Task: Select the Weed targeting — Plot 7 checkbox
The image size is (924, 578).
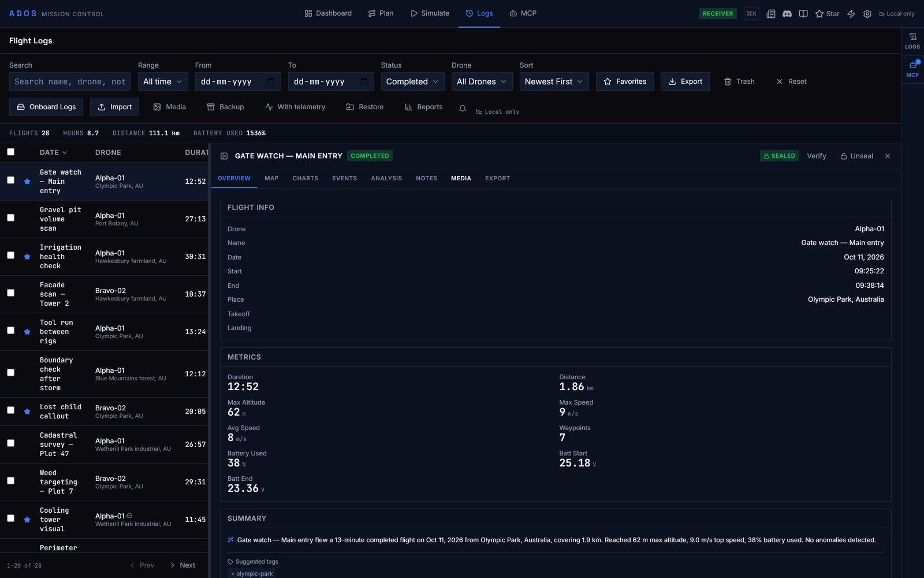Action: 10,481
